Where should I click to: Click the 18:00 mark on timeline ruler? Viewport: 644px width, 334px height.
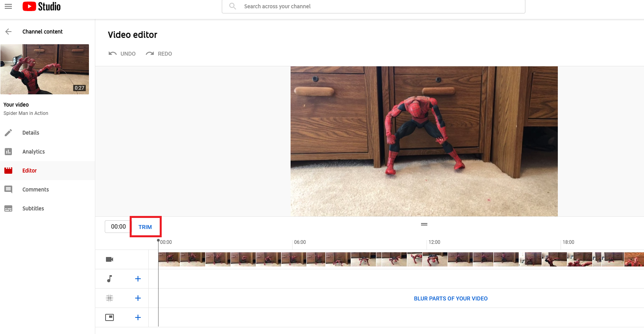point(568,242)
